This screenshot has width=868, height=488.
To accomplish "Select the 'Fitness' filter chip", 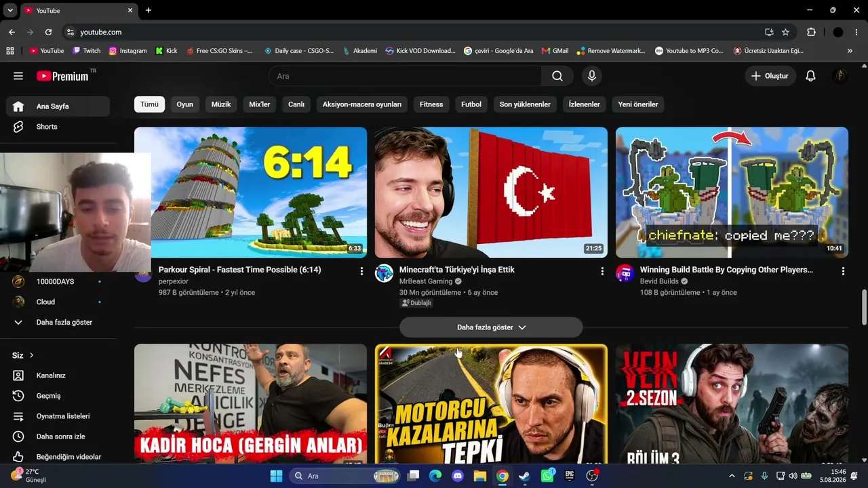I will [431, 104].
